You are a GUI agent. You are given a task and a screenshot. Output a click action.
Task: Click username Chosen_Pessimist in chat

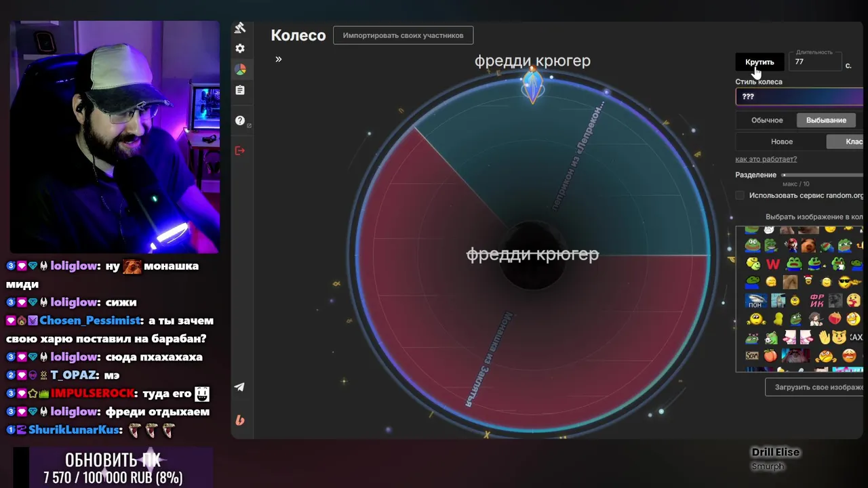tap(90, 321)
